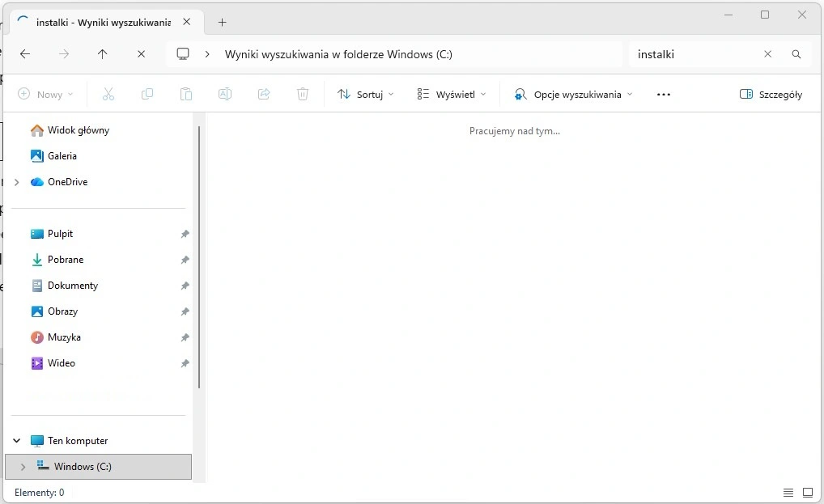This screenshot has height=504, width=824.
Task: Open Opcje wyszukiwania dropdown
Action: coord(573,95)
